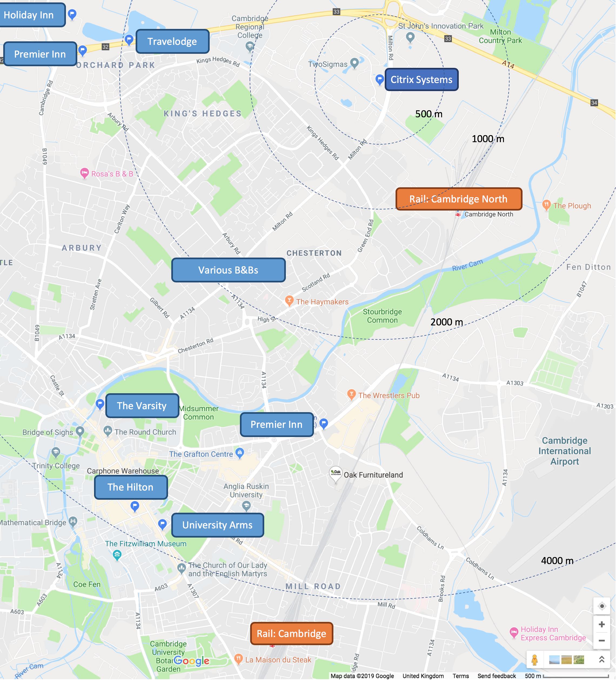Click the Holiday Inn Express Cambridge marker
616x680 pixels.
tap(514, 633)
